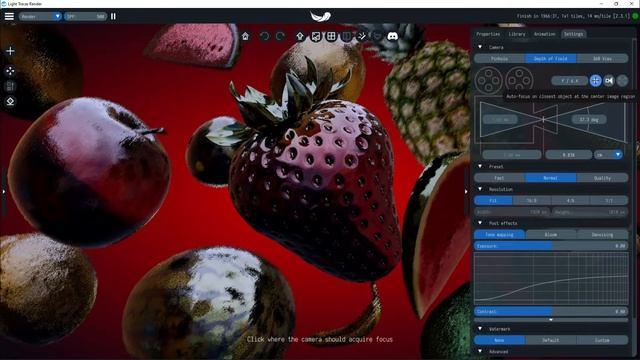Select Depth of Field camera mode
The image size is (640, 360).
[551, 59]
